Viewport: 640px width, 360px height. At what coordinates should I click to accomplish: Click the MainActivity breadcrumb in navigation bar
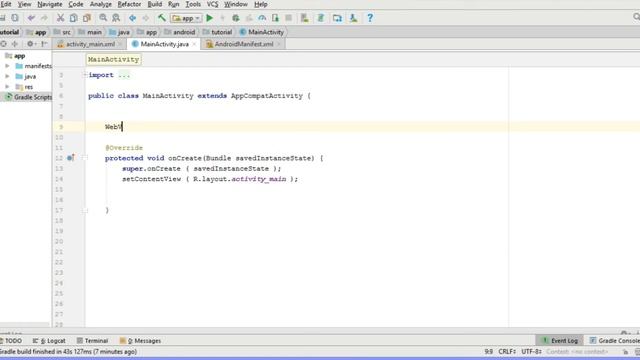click(x=262, y=32)
